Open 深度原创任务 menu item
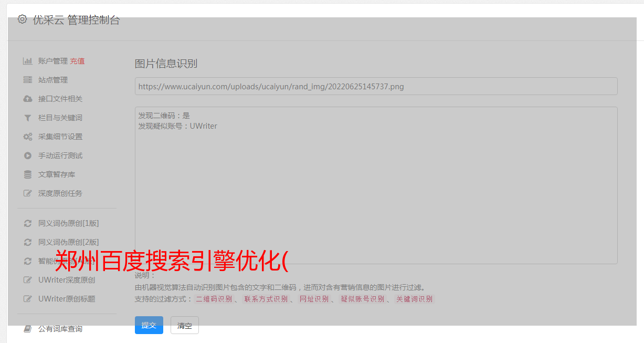644x343 pixels. [x=60, y=193]
